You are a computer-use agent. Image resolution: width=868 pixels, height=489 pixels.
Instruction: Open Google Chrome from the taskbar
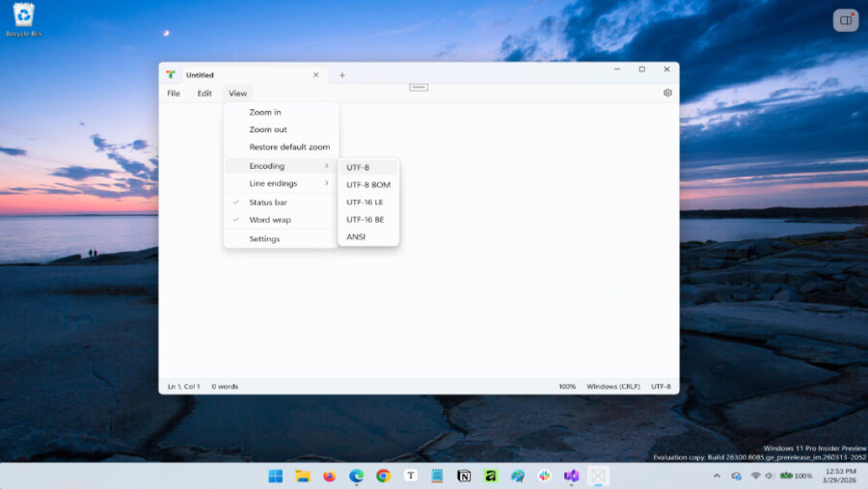383,475
